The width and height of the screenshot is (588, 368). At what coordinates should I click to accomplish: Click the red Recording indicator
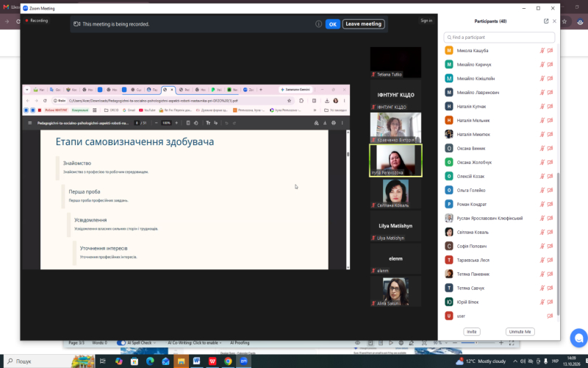coord(37,21)
